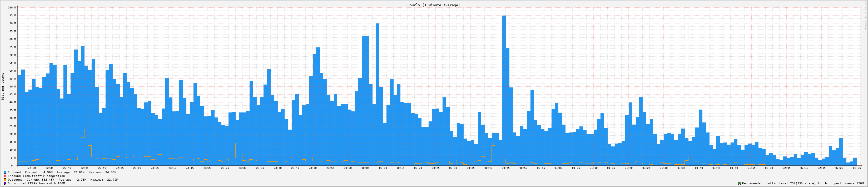Click the 02:25 time axis label
This screenshot has width=868, height=187.
click(x=856, y=168)
